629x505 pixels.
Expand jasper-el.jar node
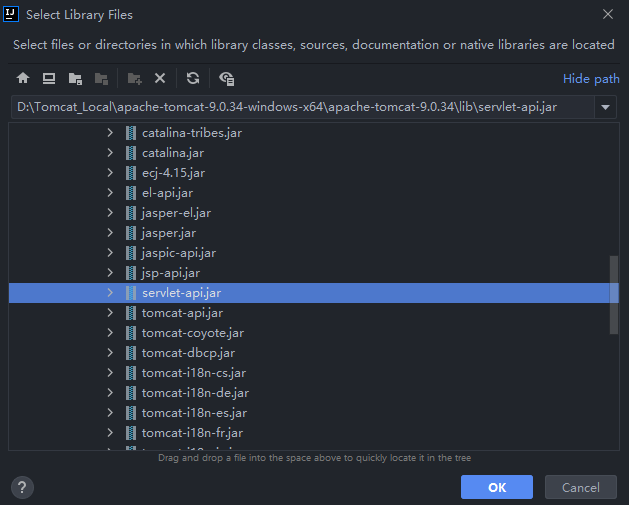(110, 213)
